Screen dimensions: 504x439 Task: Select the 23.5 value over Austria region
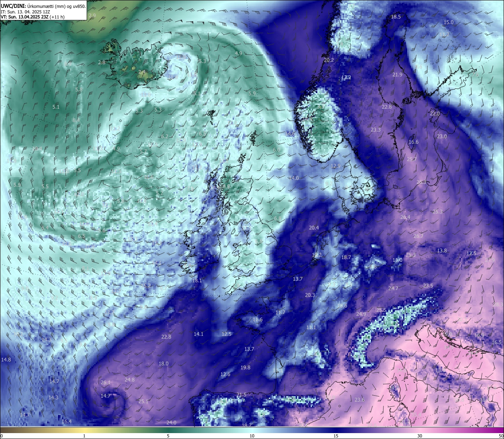tap(428, 285)
